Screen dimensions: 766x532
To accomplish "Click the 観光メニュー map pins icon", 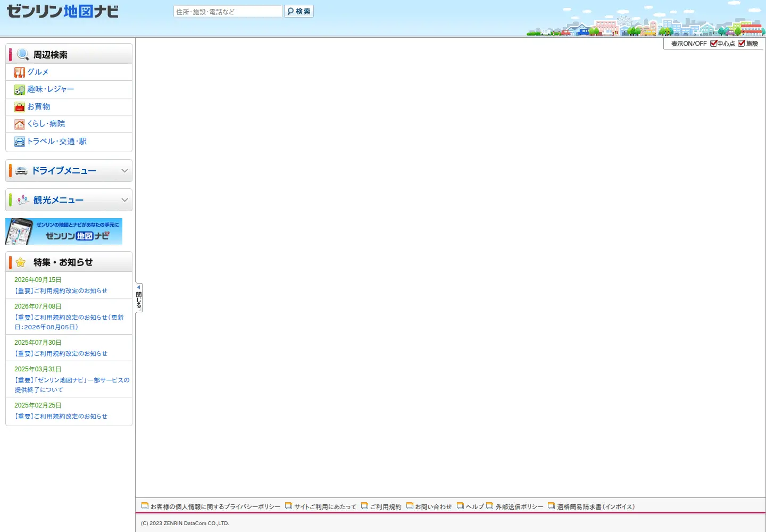I will (x=22, y=200).
